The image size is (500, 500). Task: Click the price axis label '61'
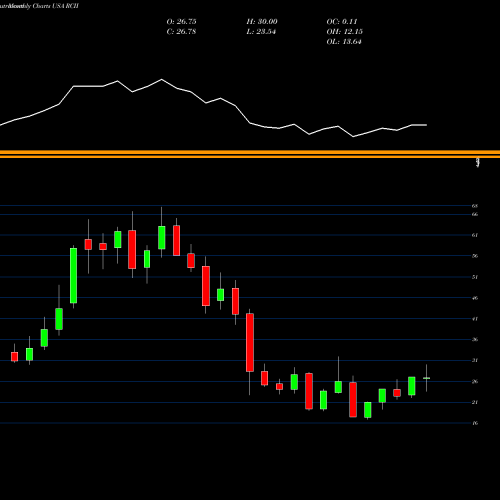point(475,235)
